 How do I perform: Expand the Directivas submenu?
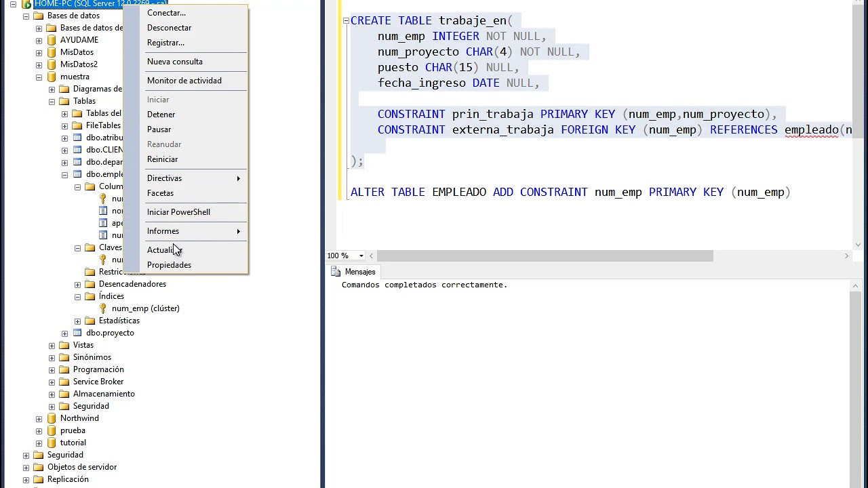coord(197,178)
